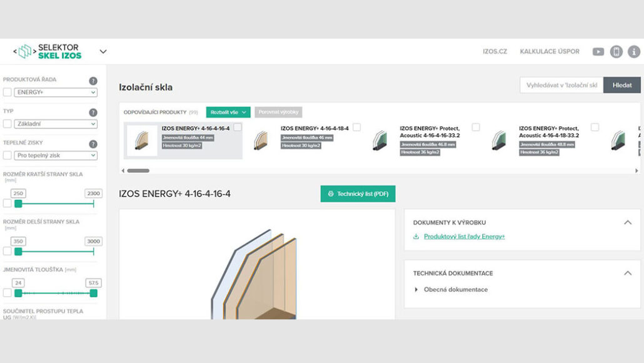Viewport: 644px width, 363px height.
Task: Tick compare checkbox for Protect, Acoustic 4-16-4-18-33.2
Action: coord(595,128)
